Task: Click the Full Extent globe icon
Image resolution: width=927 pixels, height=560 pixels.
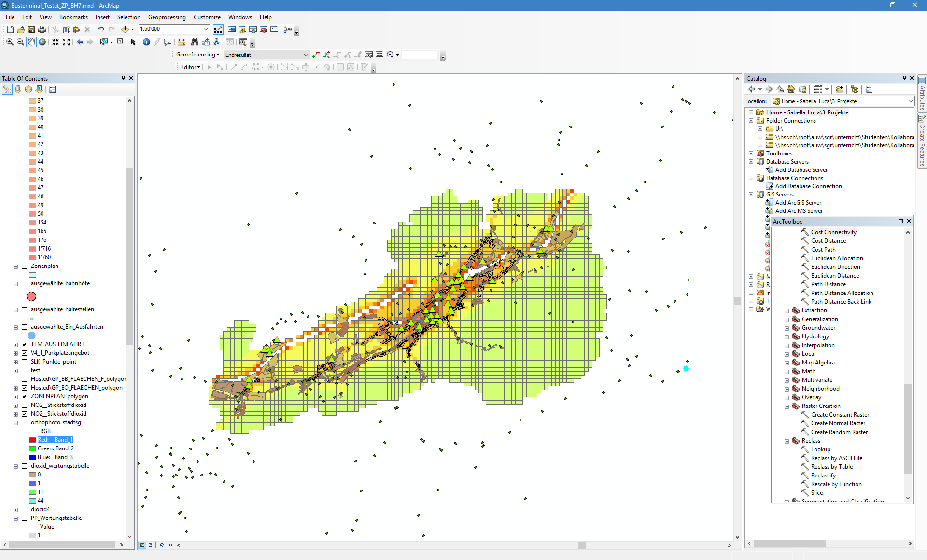Action: point(42,42)
